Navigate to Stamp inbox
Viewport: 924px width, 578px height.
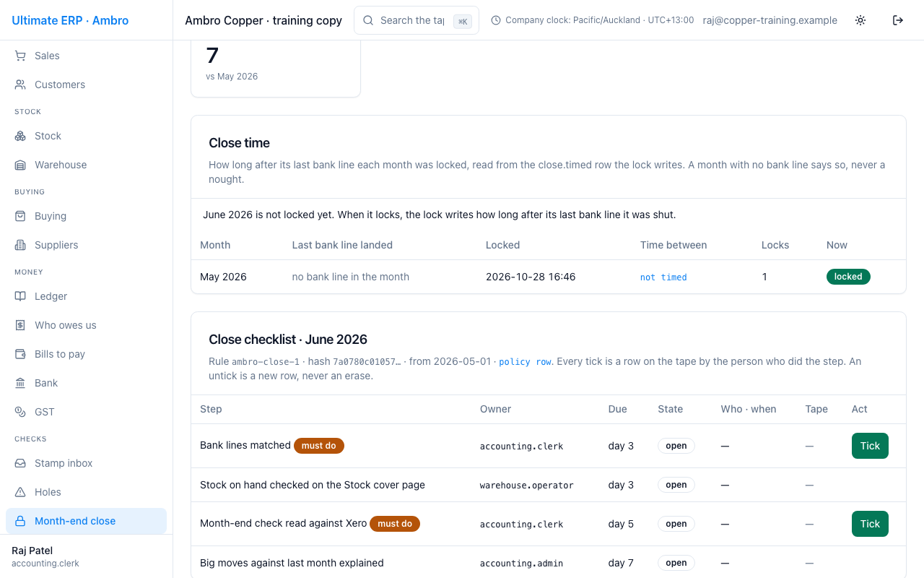tap(87, 463)
